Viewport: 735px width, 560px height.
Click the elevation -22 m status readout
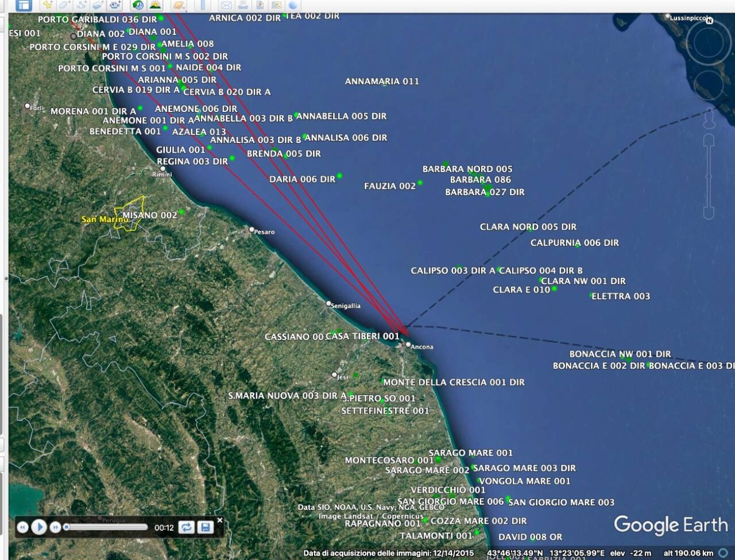click(630, 553)
